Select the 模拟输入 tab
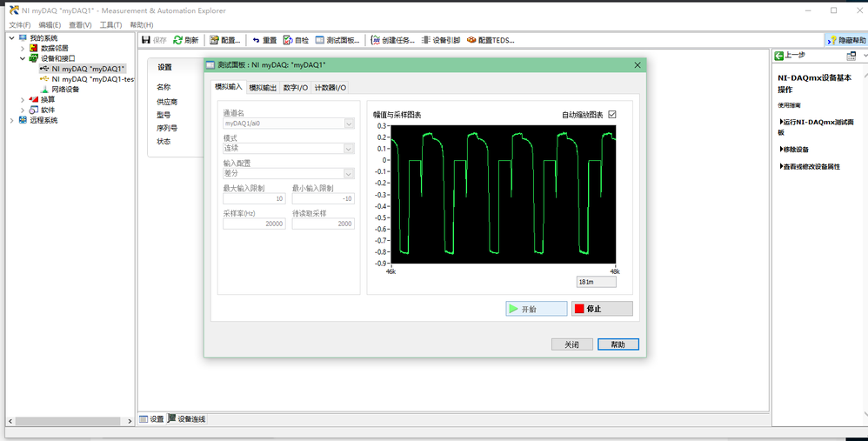 coord(229,87)
